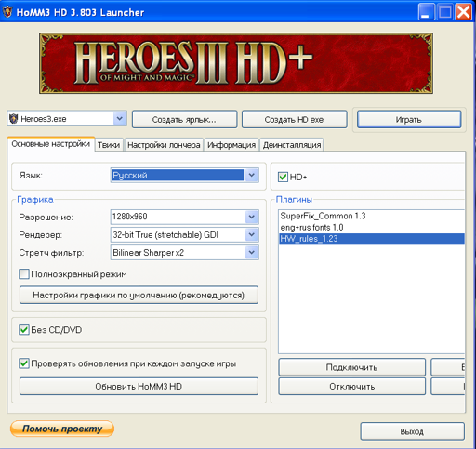Minimize the launcher window
476x449 pixels.
pos(426,12)
